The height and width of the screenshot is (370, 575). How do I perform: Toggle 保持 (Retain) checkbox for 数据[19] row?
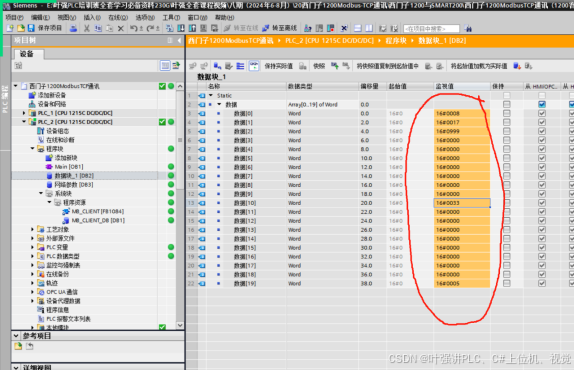pos(506,283)
